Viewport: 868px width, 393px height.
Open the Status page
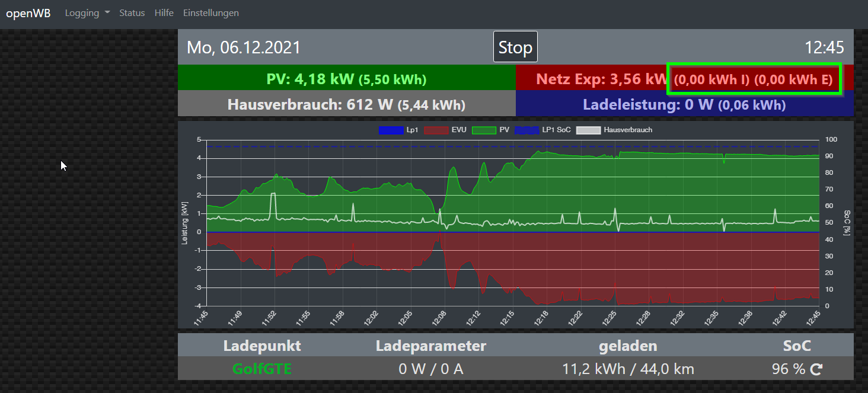tap(132, 12)
